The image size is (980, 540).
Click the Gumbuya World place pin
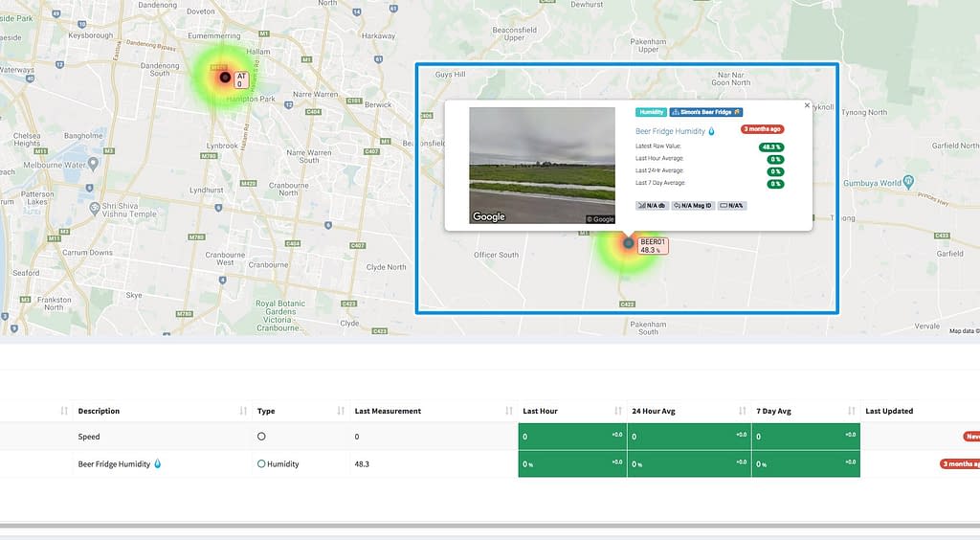click(909, 182)
